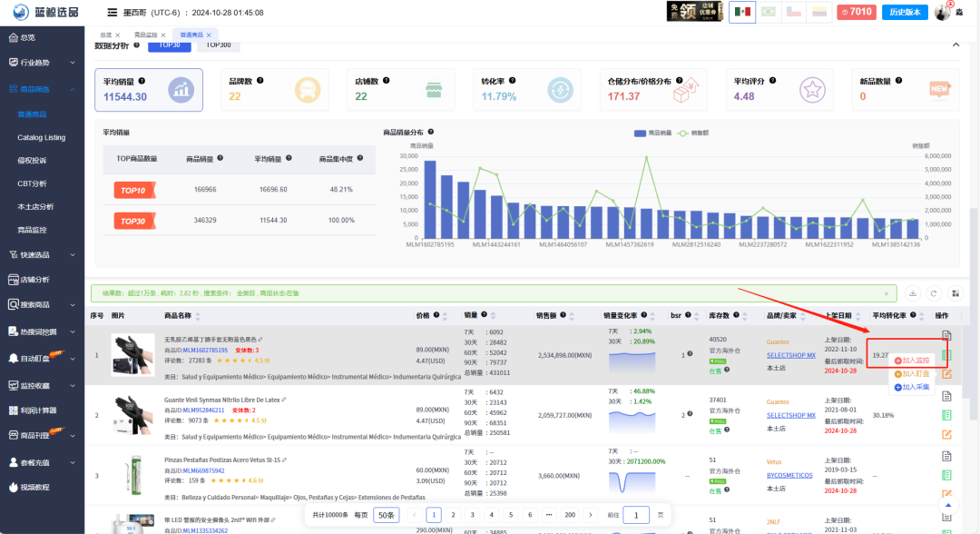
Task: Open 本土店分析 in the sidebar
Action: point(35,207)
